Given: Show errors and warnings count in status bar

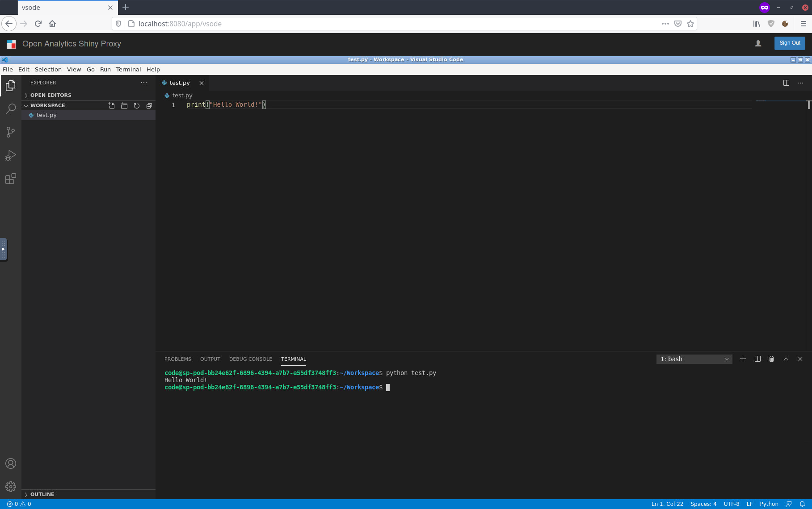Looking at the screenshot, I should tap(19, 504).
